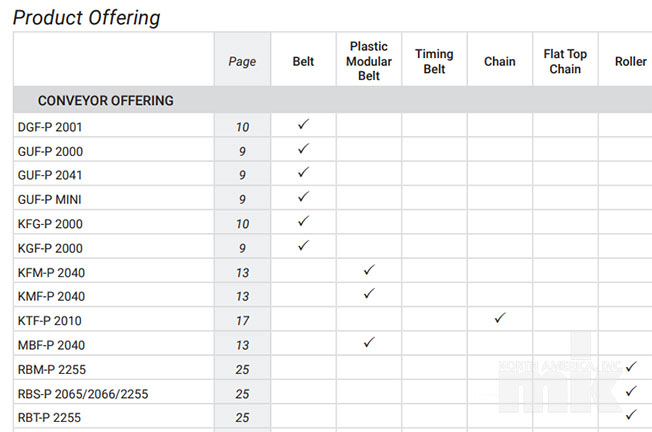The height and width of the screenshot is (432, 652).
Task: Select the Timing Belt column header
Action: [x=434, y=61]
